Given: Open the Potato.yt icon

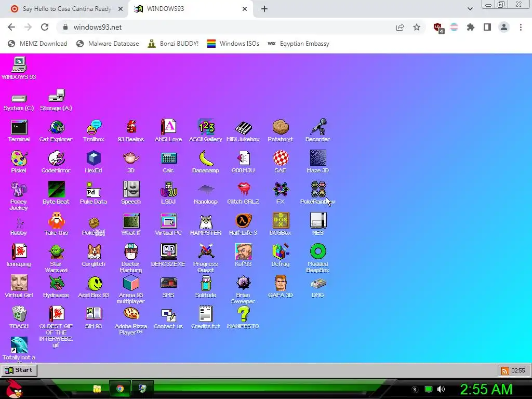Looking at the screenshot, I should (x=280, y=130).
